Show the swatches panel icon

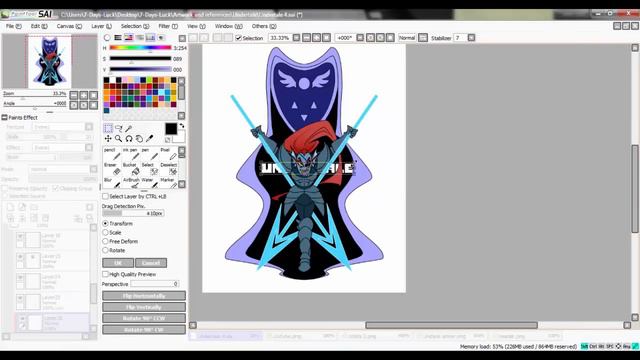pyautogui.click(x=151, y=38)
